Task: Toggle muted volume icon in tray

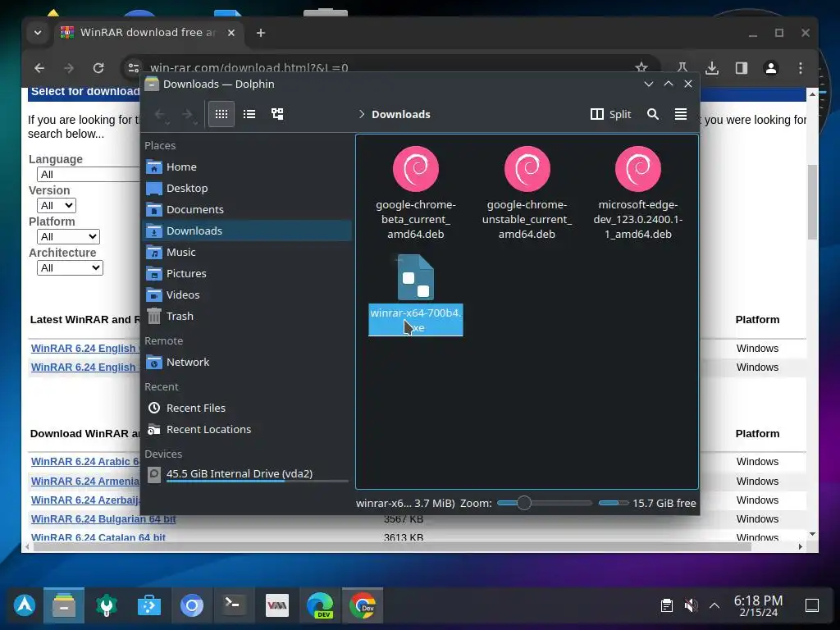Action: [x=691, y=605]
